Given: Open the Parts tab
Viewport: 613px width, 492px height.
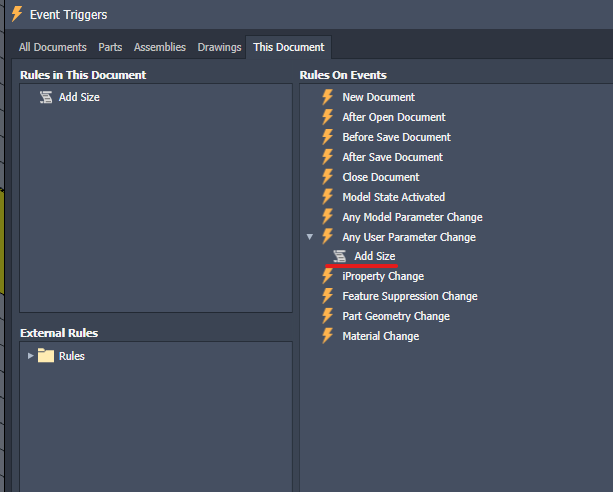Looking at the screenshot, I should click(x=110, y=47).
